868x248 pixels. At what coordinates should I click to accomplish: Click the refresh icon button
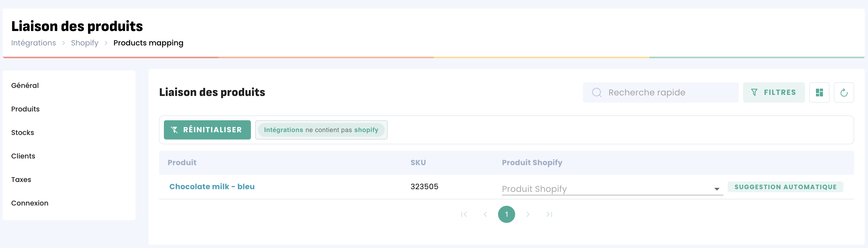tap(843, 92)
